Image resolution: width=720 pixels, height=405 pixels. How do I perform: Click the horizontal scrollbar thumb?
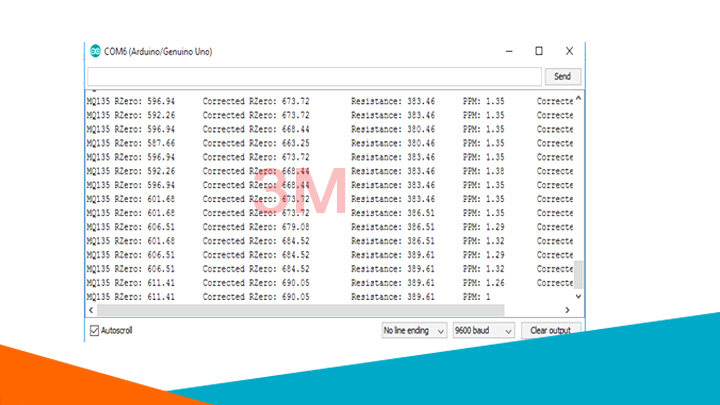point(301,310)
